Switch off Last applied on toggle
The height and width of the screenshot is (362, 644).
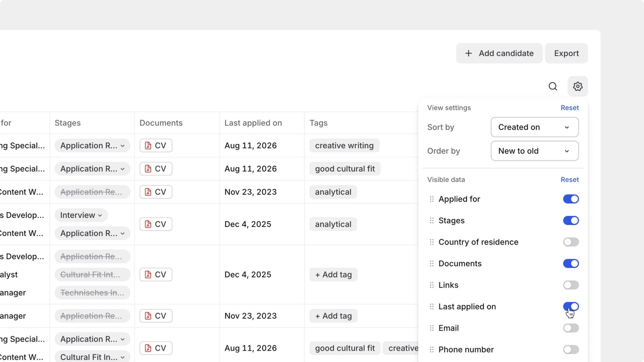[x=571, y=306]
